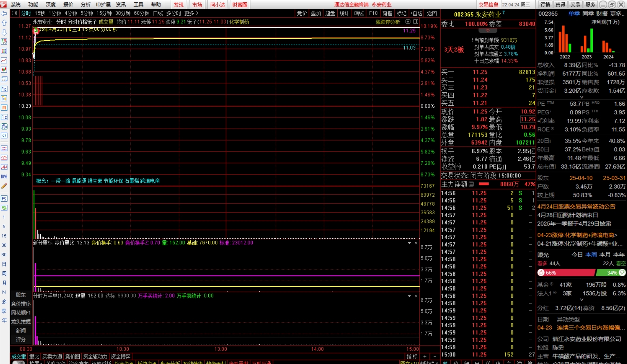Click the line trend chart sidebar icon
The height and width of the screenshot is (364, 627).
(4, 60)
